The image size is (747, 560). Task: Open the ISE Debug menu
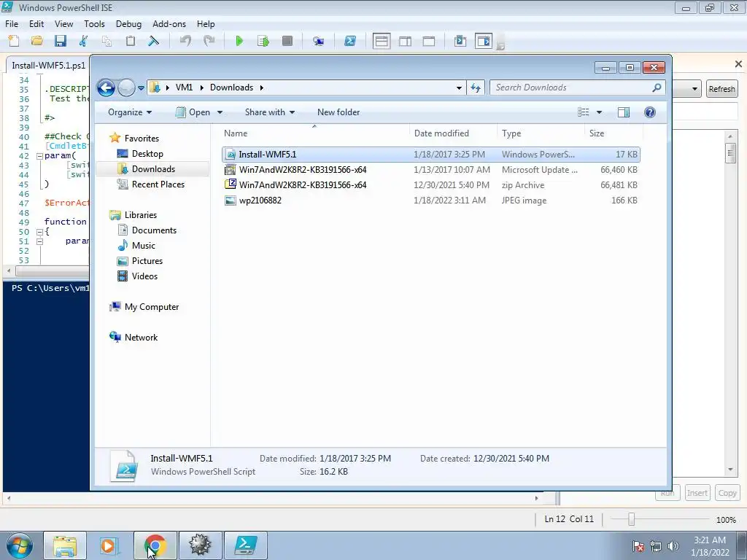128,24
